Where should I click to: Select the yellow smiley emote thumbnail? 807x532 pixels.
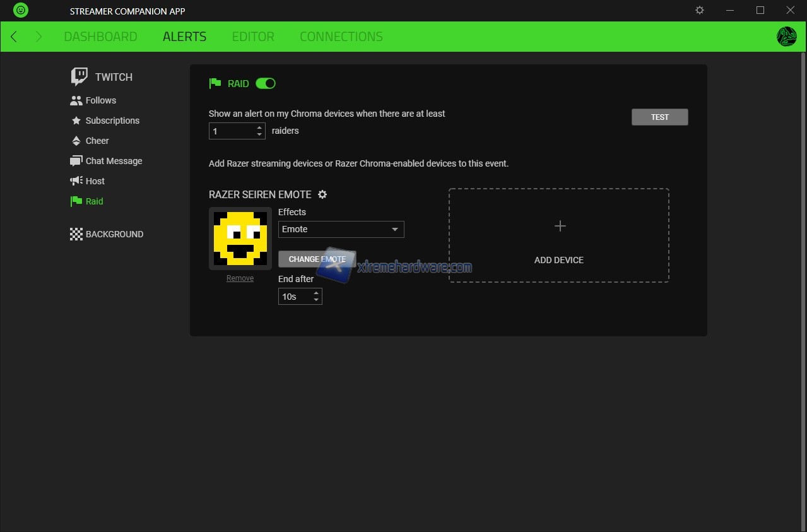click(240, 239)
